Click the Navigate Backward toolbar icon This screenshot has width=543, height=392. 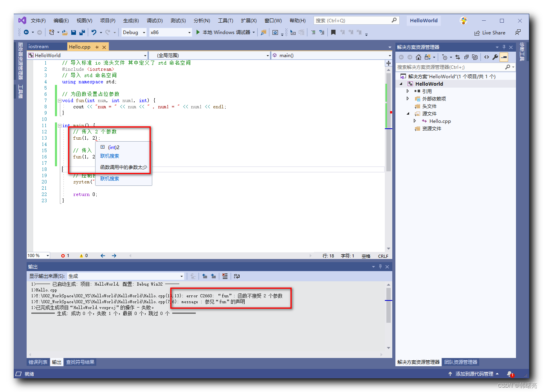[26, 32]
